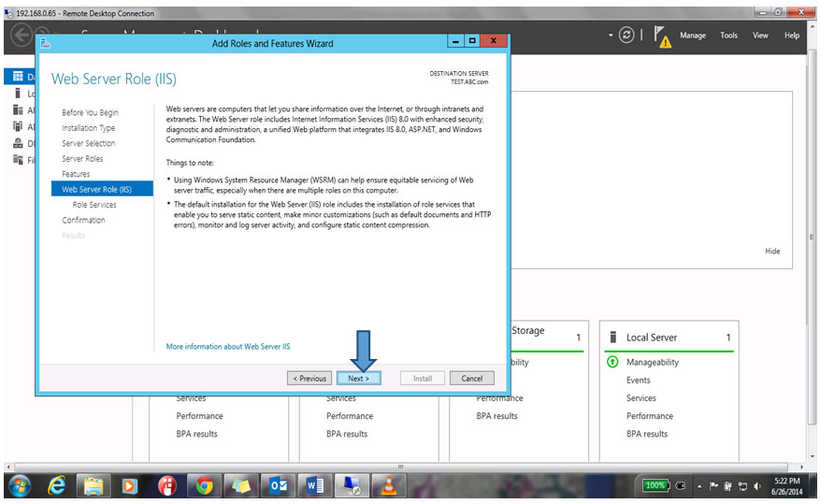Open the media player taskbar icon
The width and height of the screenshot is (820, 504).
point(130,487)
